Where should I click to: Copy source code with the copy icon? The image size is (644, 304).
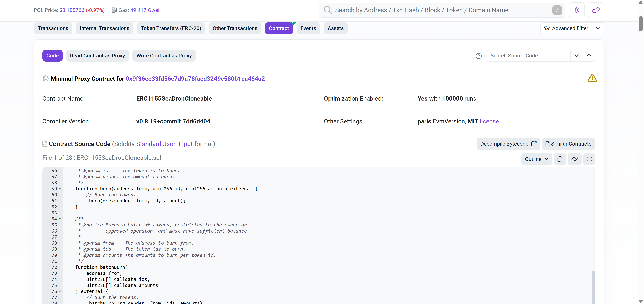560,159
